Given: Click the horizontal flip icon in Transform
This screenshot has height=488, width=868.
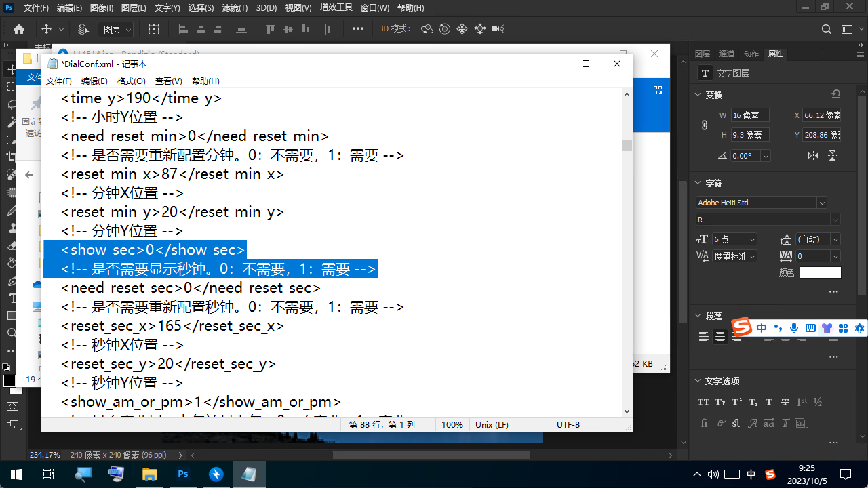Looking at the screenshot, I should (813, 156).
